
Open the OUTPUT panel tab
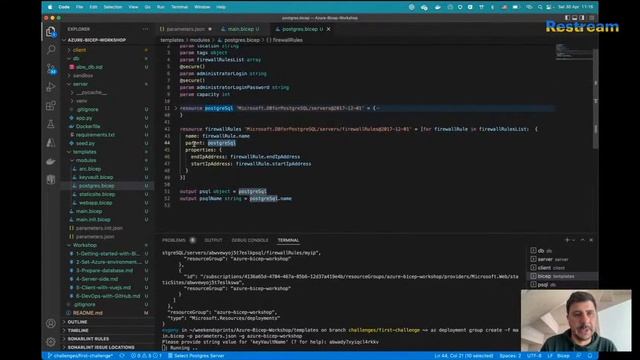(213, 240)
